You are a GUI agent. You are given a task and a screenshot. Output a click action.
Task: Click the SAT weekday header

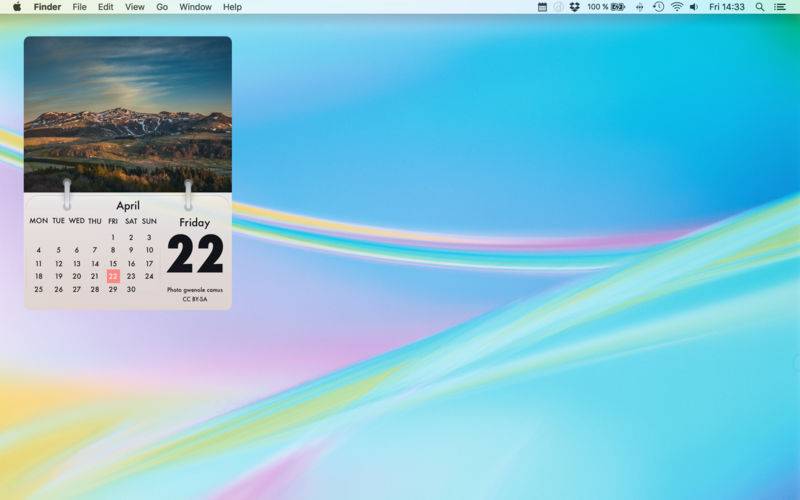pyautogui.click(x=131, y=221)
